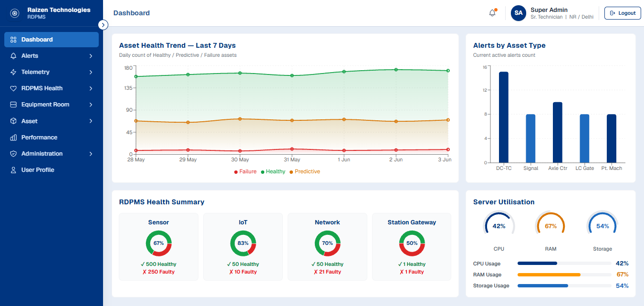This screenshot has height=306, width=644.
Task: Open the Telemetry menu item
Action: (52, 72)
